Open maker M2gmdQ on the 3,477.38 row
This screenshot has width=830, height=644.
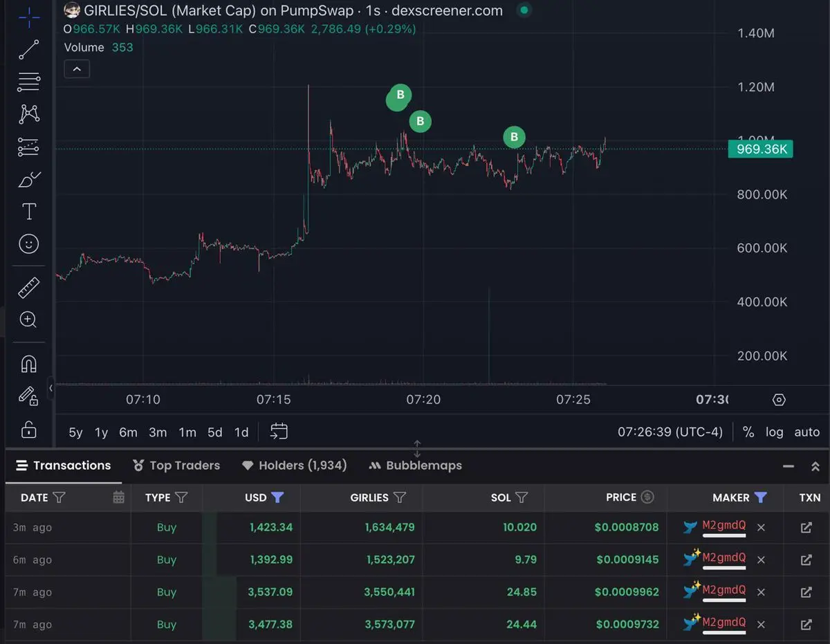(724, 623)
